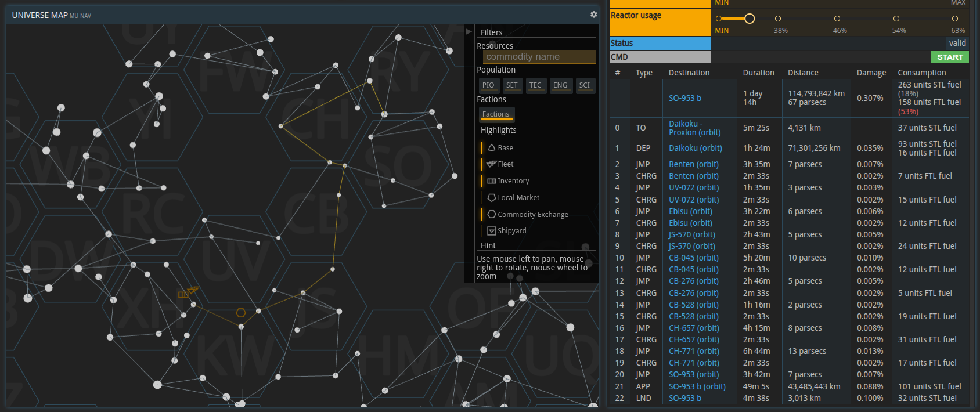Click the Reactor usage label
This screenshot has width=980, height=412.
636,16
